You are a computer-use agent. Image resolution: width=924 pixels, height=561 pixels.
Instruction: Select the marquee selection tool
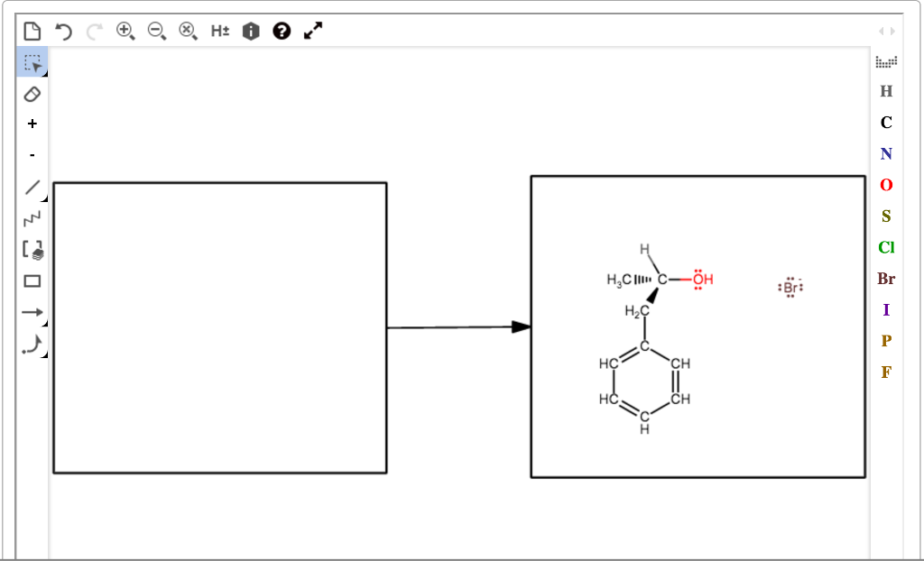[x=32, y=63]
